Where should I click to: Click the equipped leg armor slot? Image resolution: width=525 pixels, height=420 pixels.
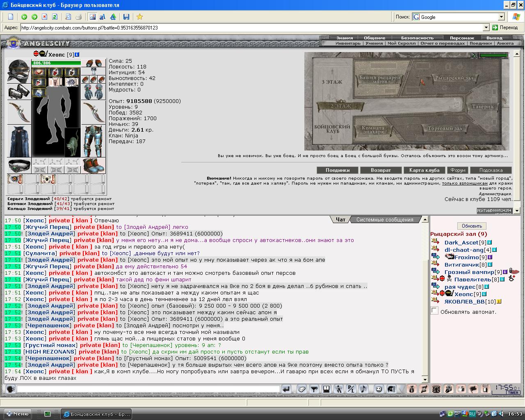(93, 141)
